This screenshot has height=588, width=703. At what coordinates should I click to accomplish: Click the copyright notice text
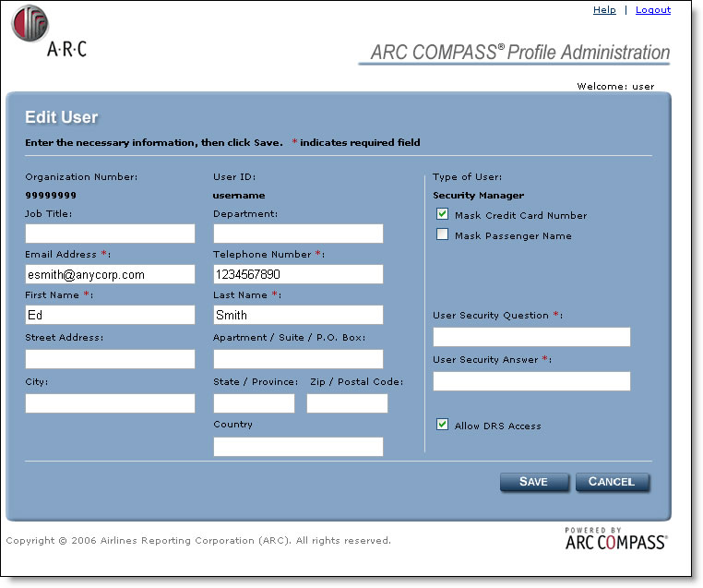[198, 540]
